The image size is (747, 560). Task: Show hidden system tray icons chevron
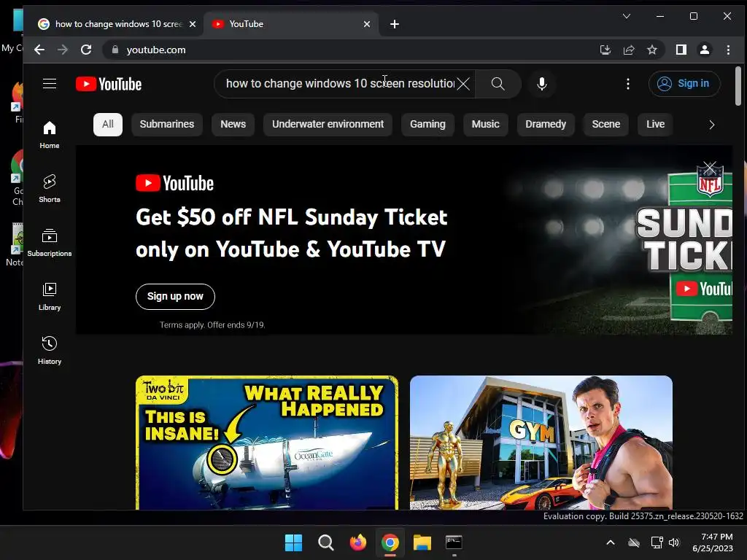tap(611, 542)
